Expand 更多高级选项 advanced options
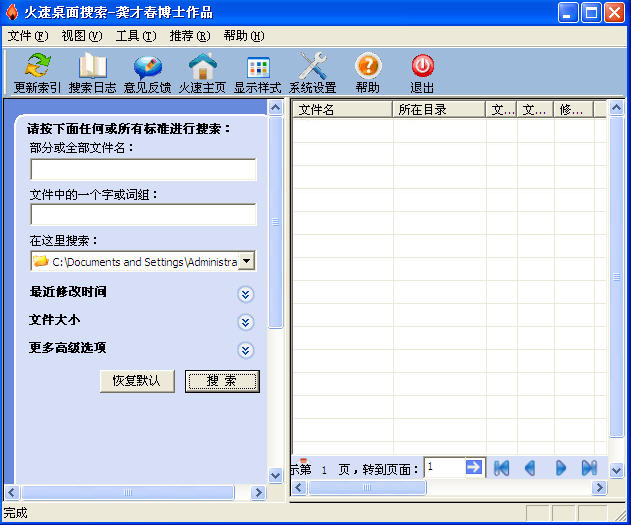This screenshot has width=631, height=525. point(246,350)
